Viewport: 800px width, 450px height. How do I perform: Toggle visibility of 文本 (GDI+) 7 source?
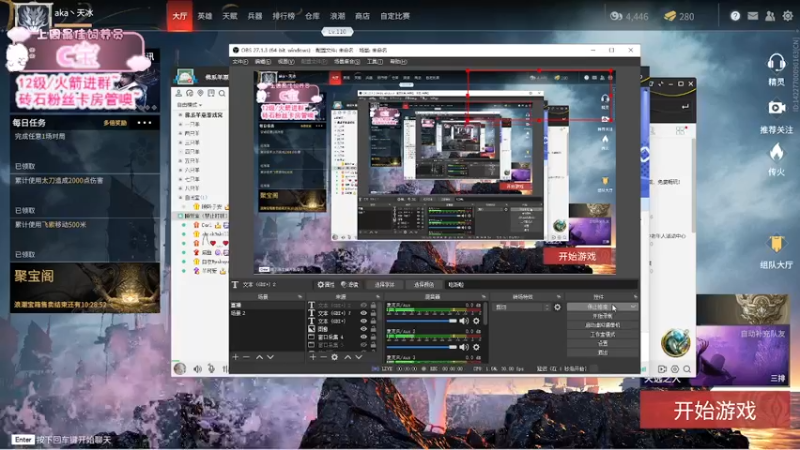point(363,313)
